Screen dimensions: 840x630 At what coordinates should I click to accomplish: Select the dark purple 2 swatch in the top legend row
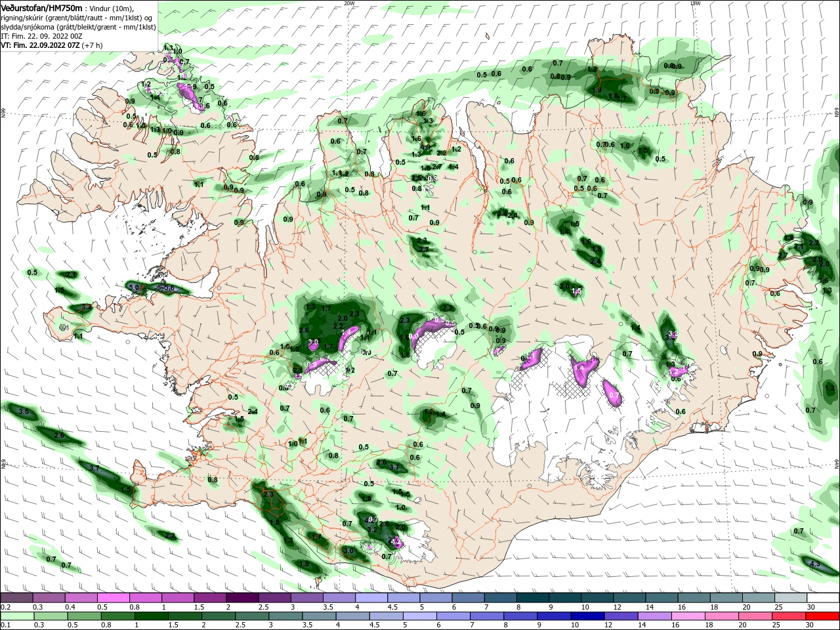coord(242,598)
